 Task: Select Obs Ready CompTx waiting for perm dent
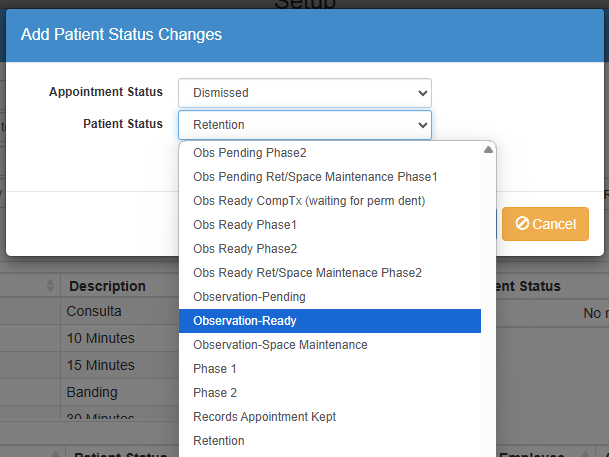(x=330, y=201)
